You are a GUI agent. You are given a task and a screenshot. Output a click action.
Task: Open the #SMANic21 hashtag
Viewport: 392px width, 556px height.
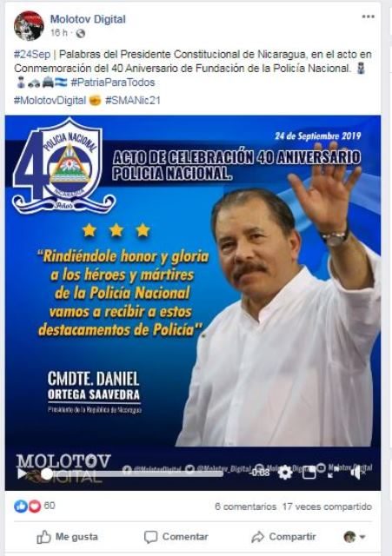[x=133, y=101]
